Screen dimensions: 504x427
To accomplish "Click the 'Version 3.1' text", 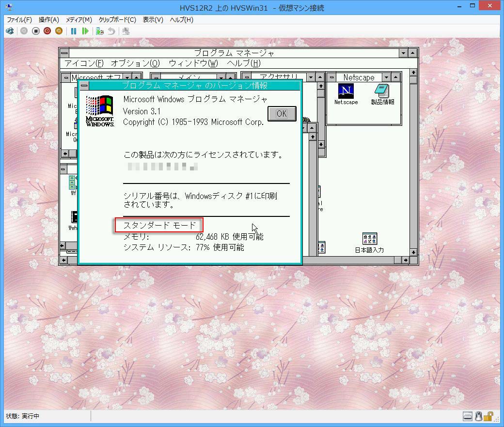I will pyautogui.click(x=142, y=111).
